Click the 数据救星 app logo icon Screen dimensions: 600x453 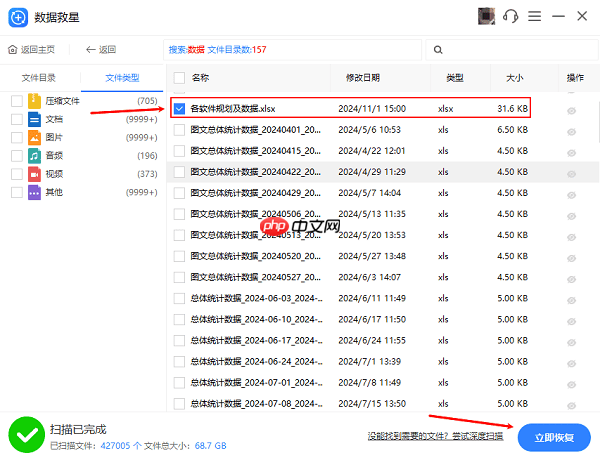(x=18, y=17)
